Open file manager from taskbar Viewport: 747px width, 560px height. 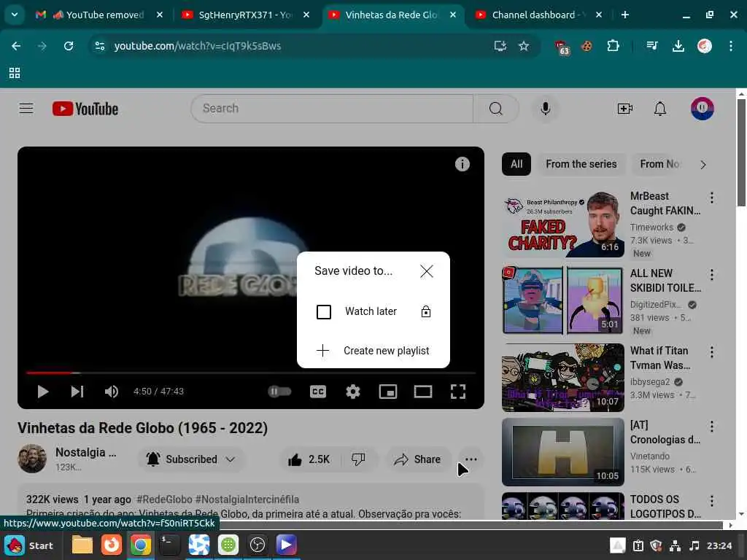click(x=82, y=545)
